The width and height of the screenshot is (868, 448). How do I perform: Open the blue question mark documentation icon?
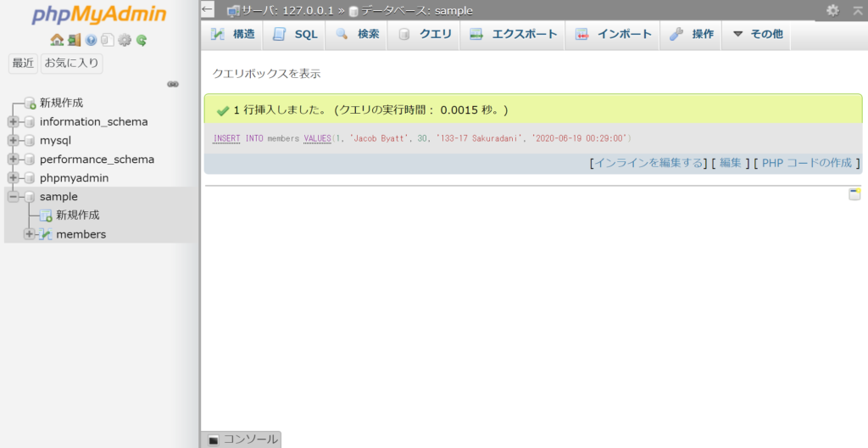click(x=91, y=40)
